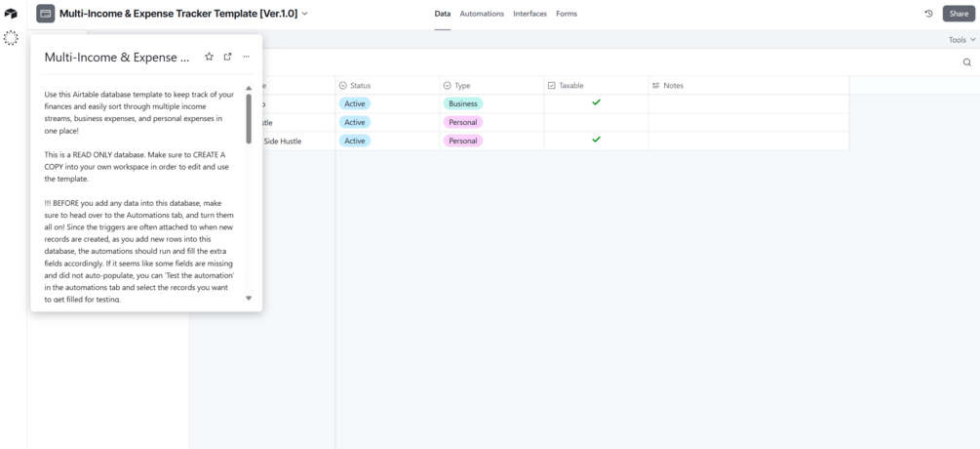Switch to the Data tab
980x449 pixels.
443,14
